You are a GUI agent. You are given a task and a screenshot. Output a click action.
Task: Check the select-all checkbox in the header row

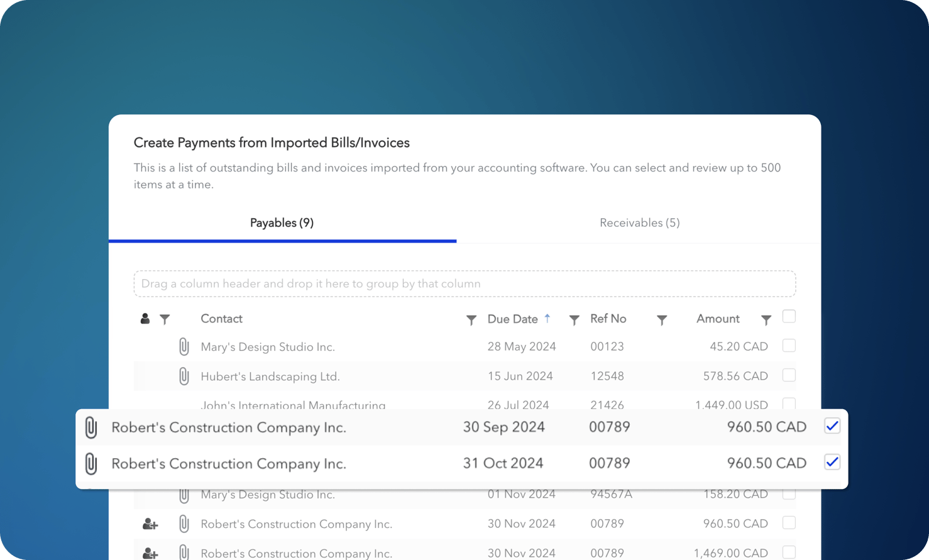789,317
